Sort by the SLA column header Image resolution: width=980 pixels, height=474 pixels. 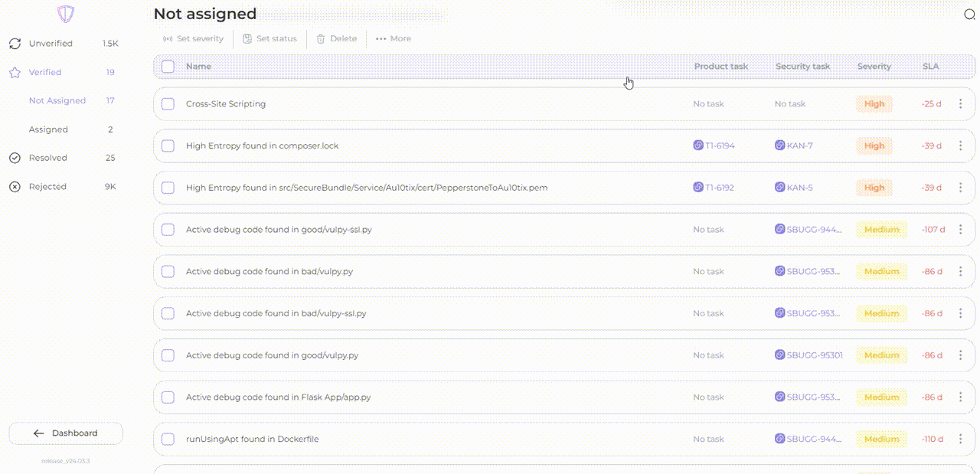pyautogui.click(x=930, y=67)
